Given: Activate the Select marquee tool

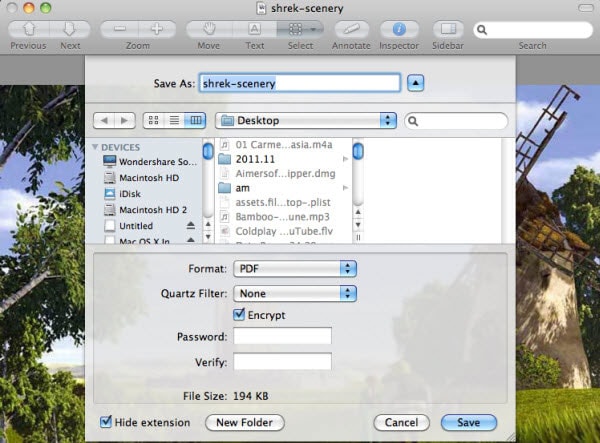Looking at the screenshot, I should pos(300,29).
